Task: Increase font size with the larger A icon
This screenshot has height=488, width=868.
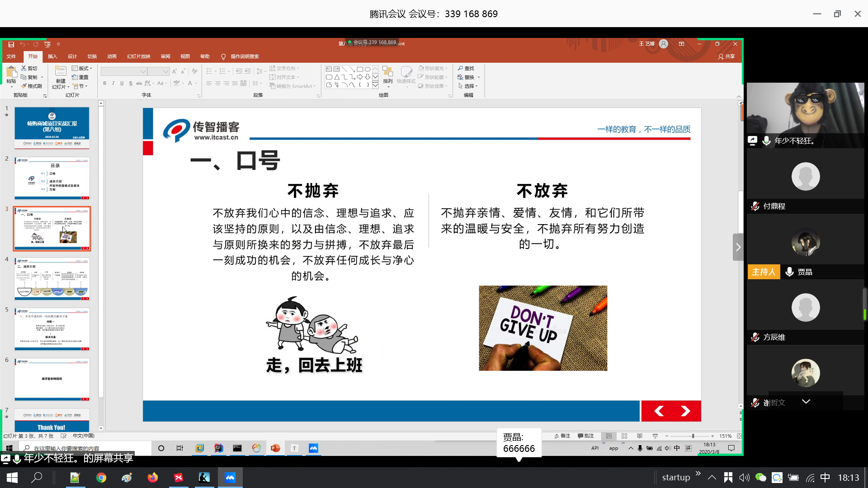Action: 175,71
